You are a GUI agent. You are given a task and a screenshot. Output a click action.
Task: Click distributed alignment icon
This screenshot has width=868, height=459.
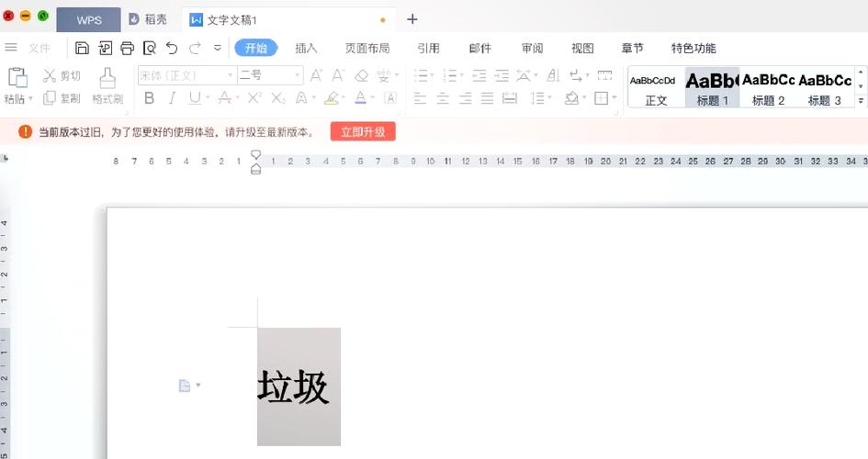click(509, 98)
